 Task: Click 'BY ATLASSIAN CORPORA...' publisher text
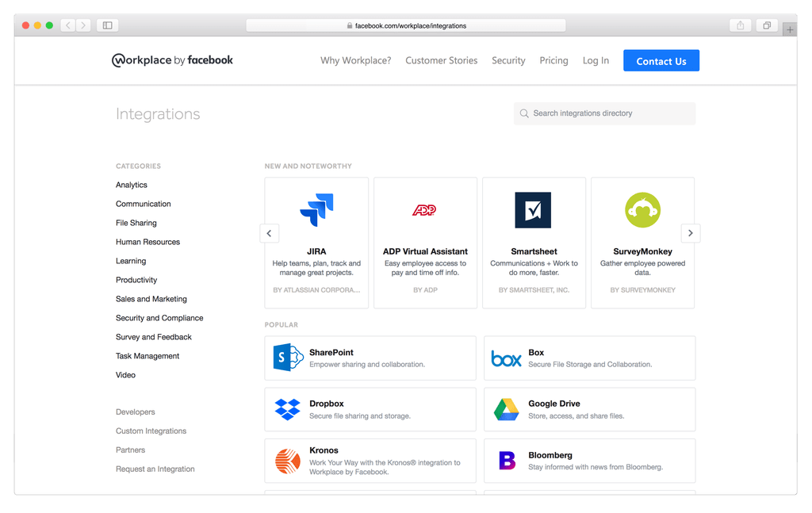coord(316,290)
